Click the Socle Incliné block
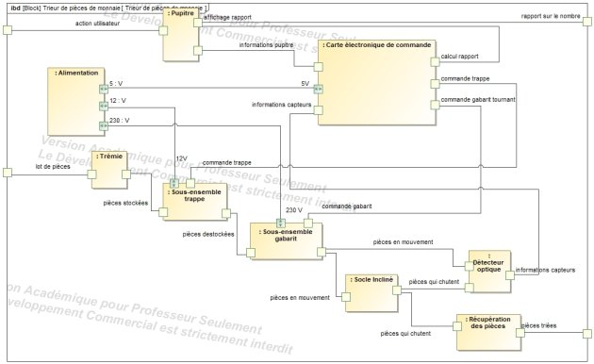Image resolution: width=594 pixels, height=364 pixels. (x=371, y=293)
